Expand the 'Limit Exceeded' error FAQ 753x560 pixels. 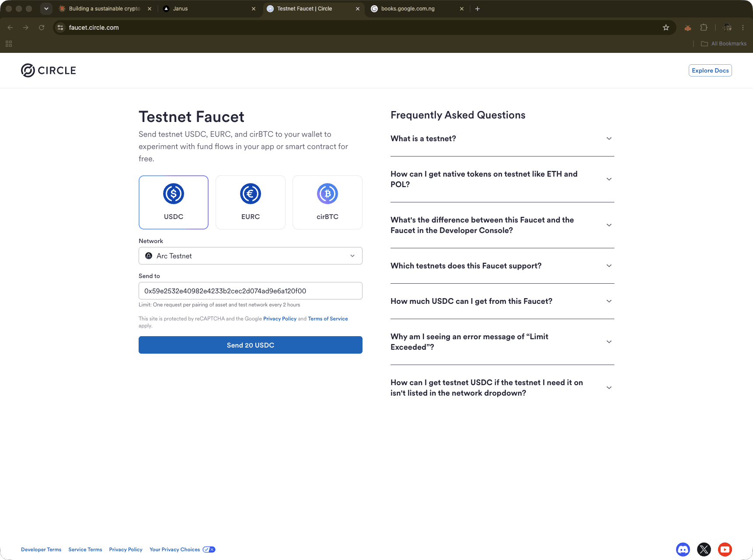tap(502, 342)
